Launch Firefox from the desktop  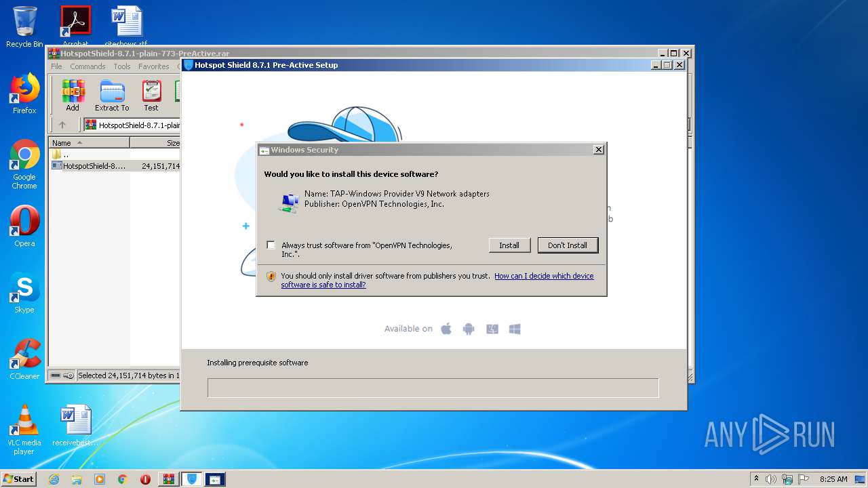tap(24, 94)
